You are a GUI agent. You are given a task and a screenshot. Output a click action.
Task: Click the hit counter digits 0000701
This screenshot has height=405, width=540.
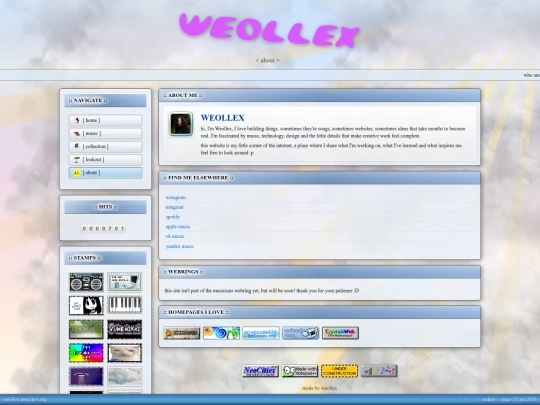point(103,228)
